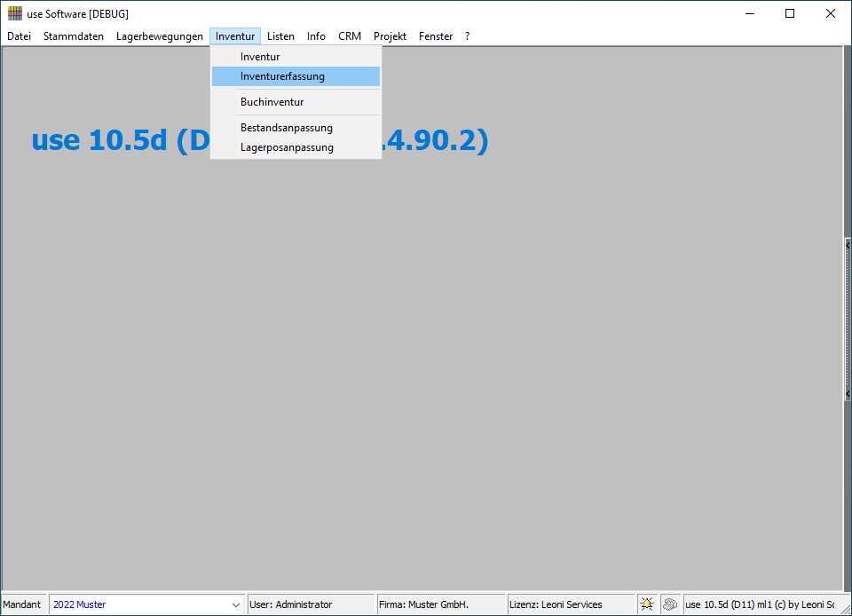Image resolution: width=852 pixels, height=616 pixels.
Task: Minimize the use Software window
Action: tap(750, 13)
